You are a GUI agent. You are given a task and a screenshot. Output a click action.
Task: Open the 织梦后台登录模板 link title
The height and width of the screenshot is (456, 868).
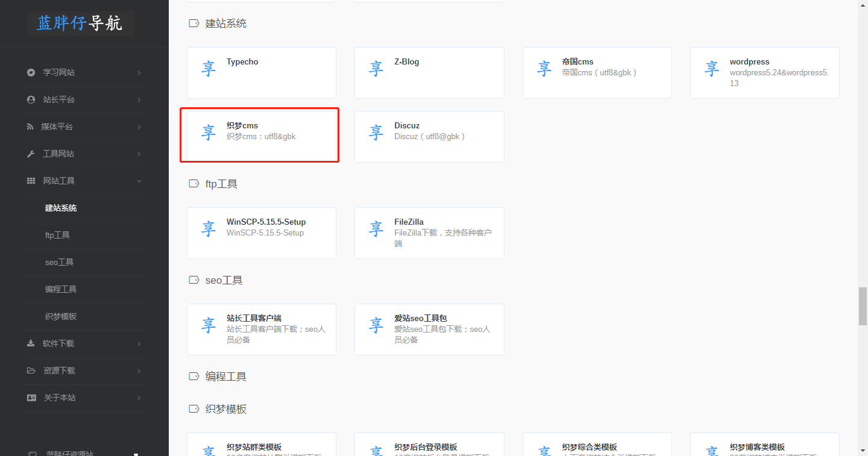[x=426, y=447]
